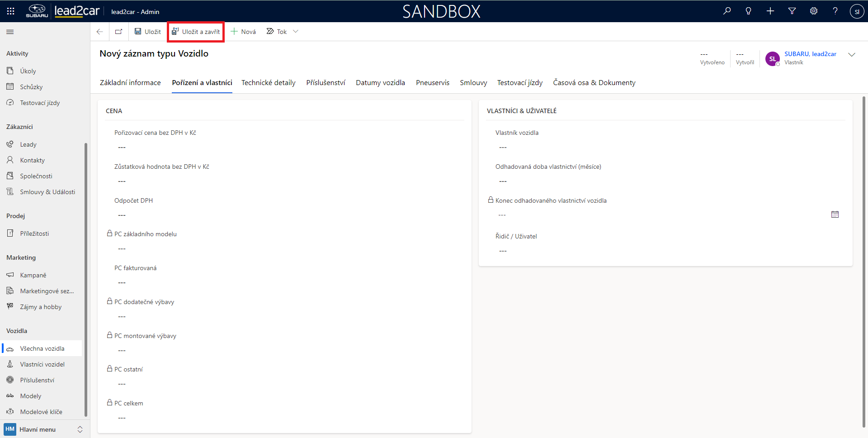The width and height of the screenshot is (868, 438).
Task: Open the lightbulb assistant icon
Action: [x=749, y=11]
